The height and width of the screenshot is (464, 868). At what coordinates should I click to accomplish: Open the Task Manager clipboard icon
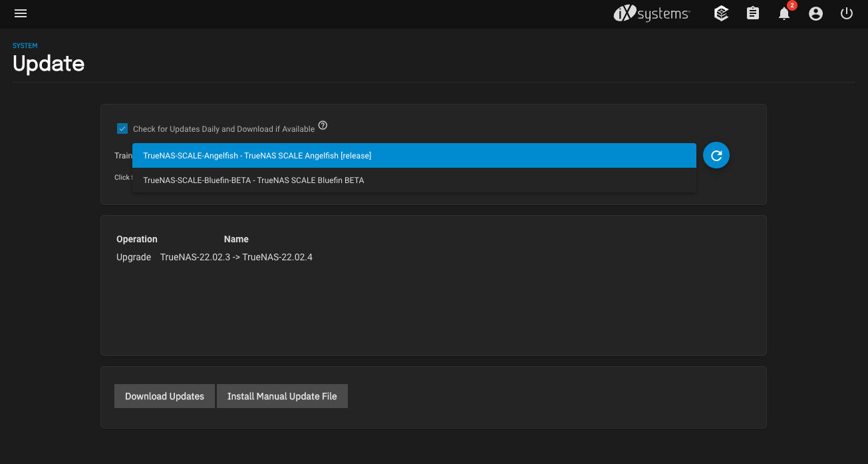click(752, 13)
